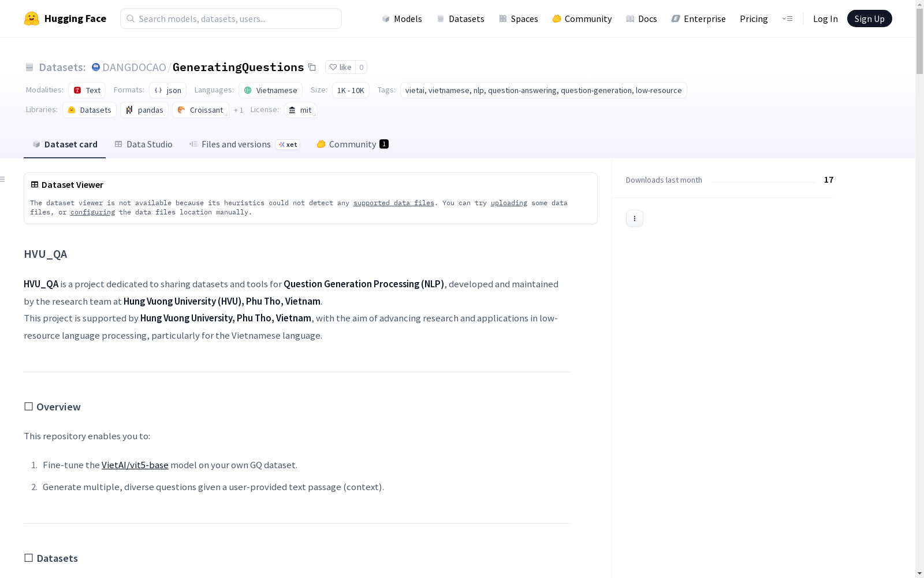Open the Enterprise nav item
This screenshot has height=578, width=924.
698,18
